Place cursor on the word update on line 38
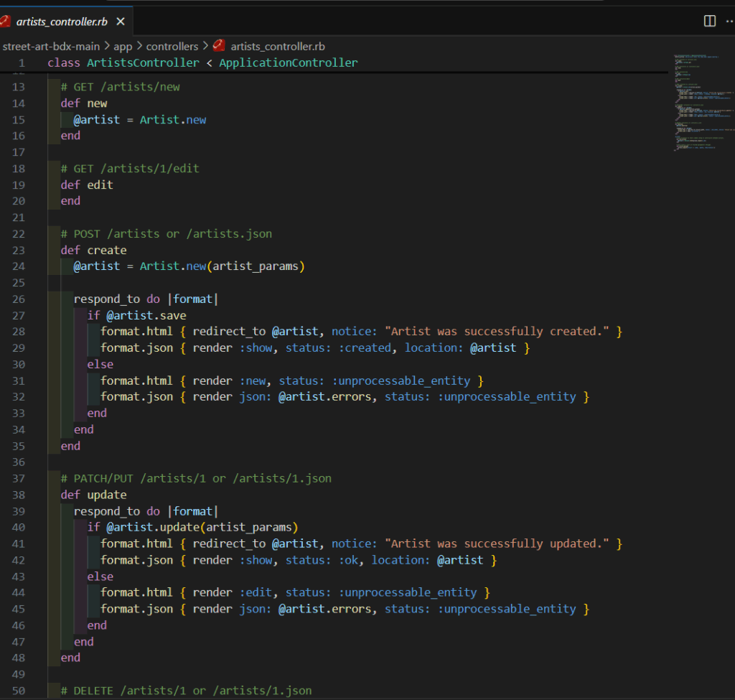 [x=107, y=495]
